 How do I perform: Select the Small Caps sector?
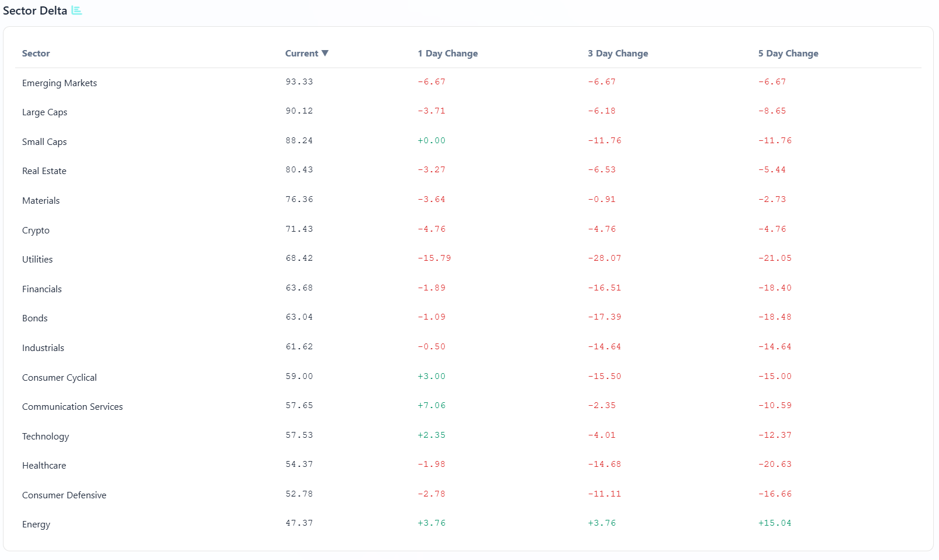point(44,142)
